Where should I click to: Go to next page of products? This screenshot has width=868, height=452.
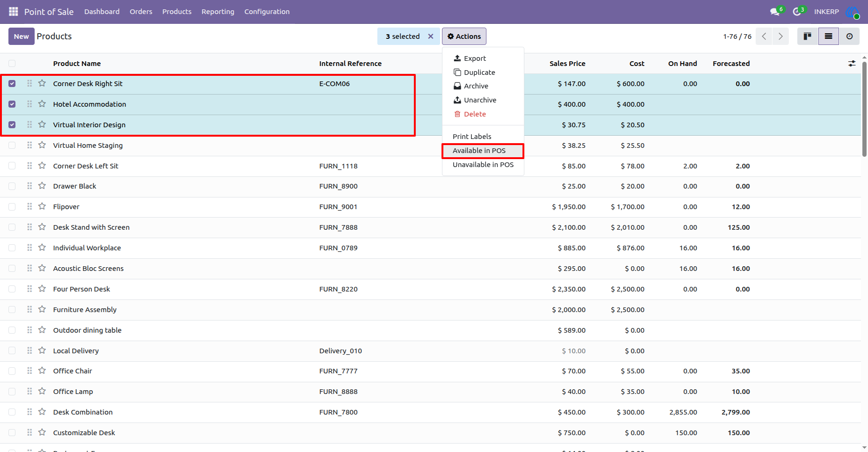780,36
